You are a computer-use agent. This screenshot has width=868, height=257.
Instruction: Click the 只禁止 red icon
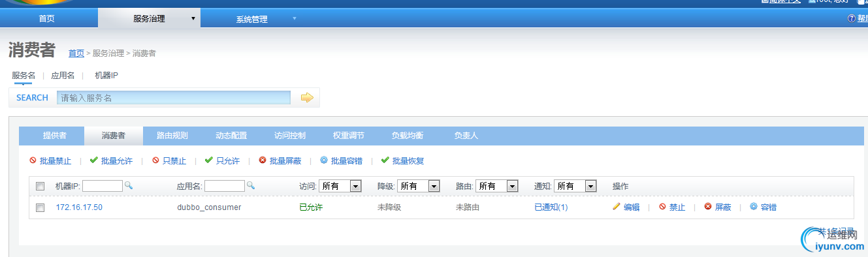coord(155,160)
